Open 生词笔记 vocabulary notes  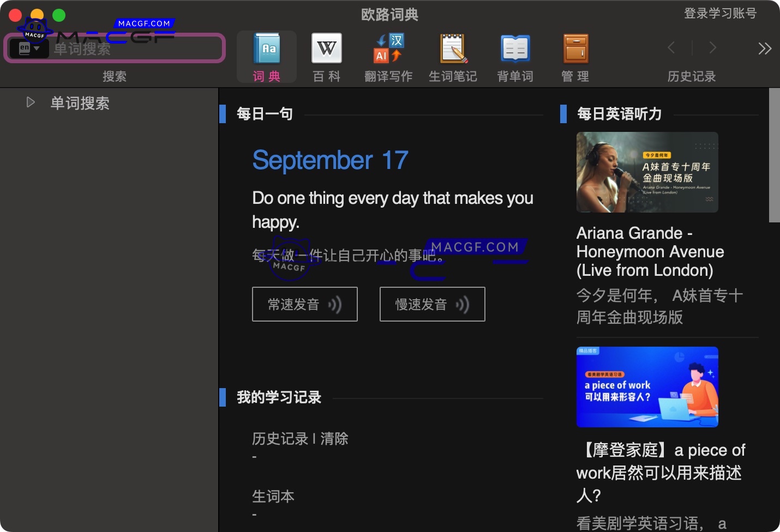tap(453, 56)
